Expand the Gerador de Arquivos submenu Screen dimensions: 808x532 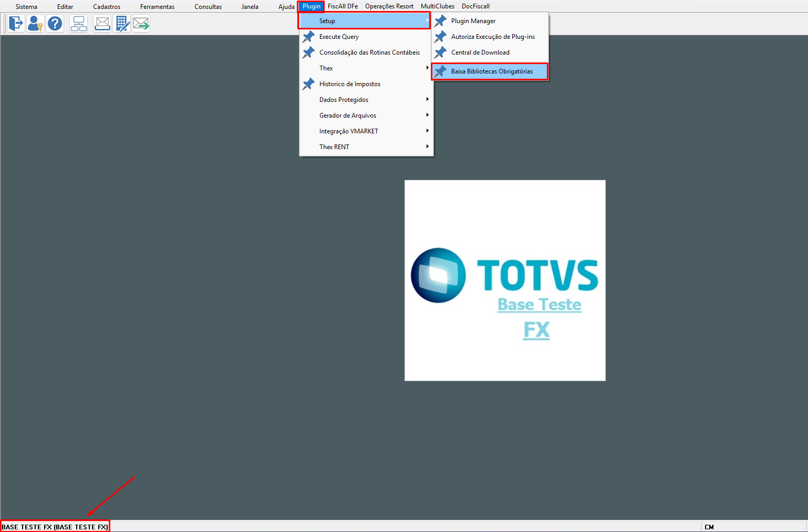tap(366, 116)
